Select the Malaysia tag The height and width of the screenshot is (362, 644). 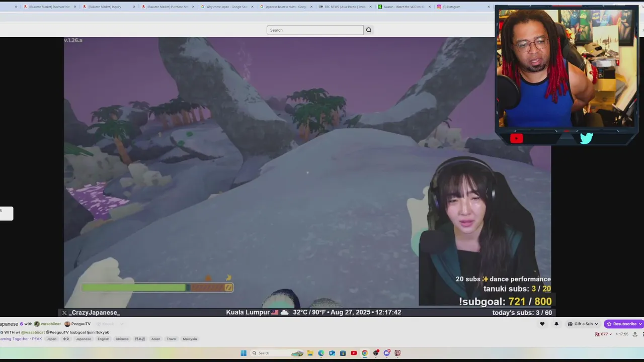(190, 339)
